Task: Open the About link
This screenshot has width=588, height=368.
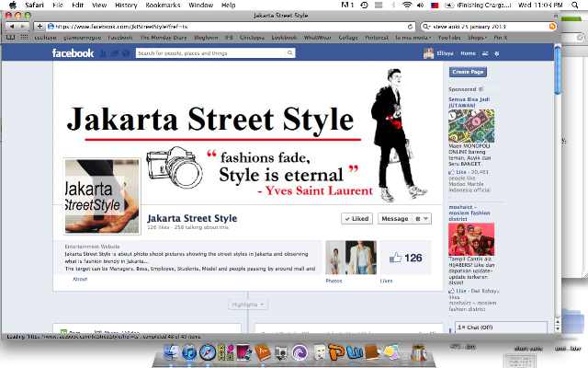Action: point(80,279)
